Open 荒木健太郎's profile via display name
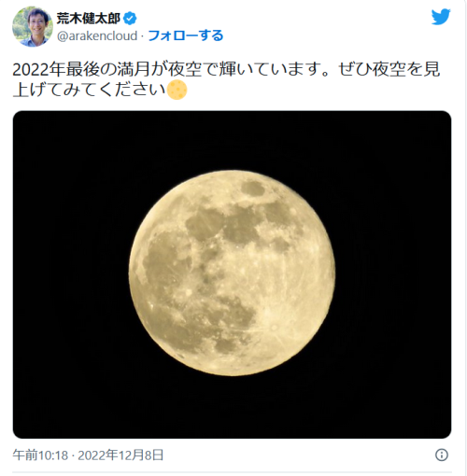467x476 pixels. point(89,19)
